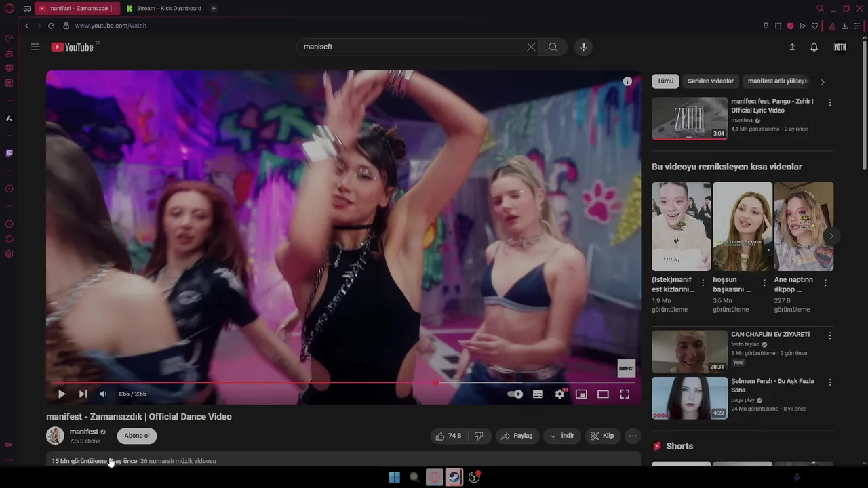The width and height of the screenshot is (868, 488).
Task: Show next remix shorts with arrow
Action: click(x=831, y=236)
